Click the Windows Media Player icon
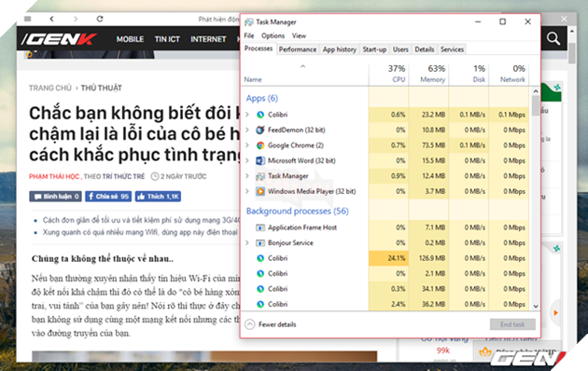 [x=260, y=191]
